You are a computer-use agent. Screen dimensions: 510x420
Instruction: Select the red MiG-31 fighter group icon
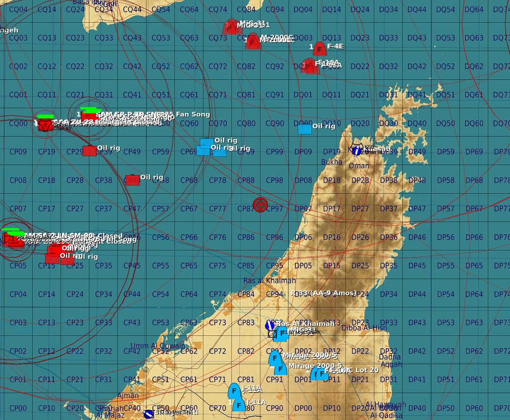click(231, 27)
